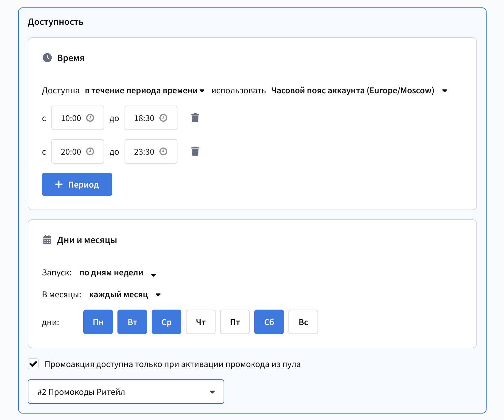Image resolution: width=504 pixels, height=420 pixels.
Task: Click the 23:30 end time field
Action: (144, 152)
